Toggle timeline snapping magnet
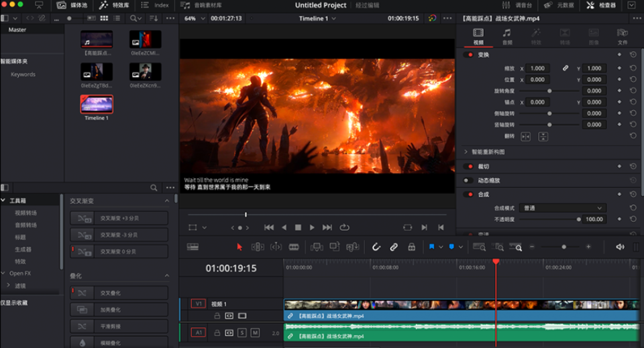644x348 pixels. click(376, 247)
